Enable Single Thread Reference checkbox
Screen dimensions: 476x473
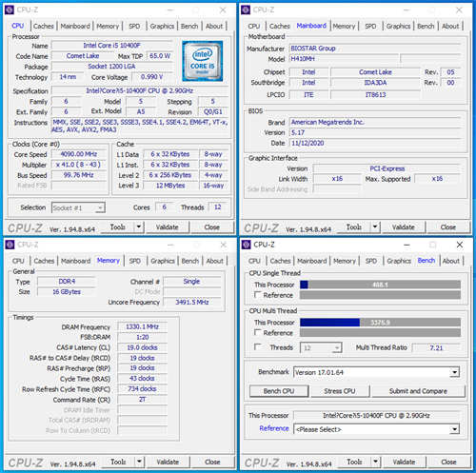click(x=258, y=295)
